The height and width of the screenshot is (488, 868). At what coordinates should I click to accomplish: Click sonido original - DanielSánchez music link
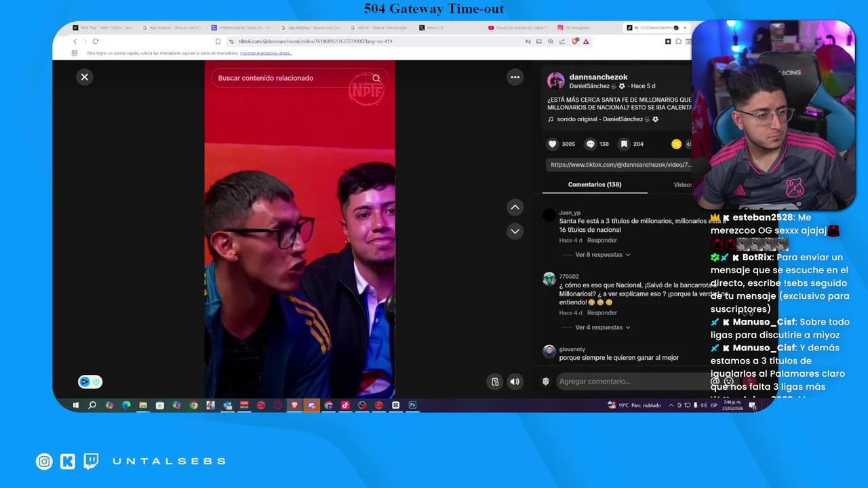click(604, 119)
